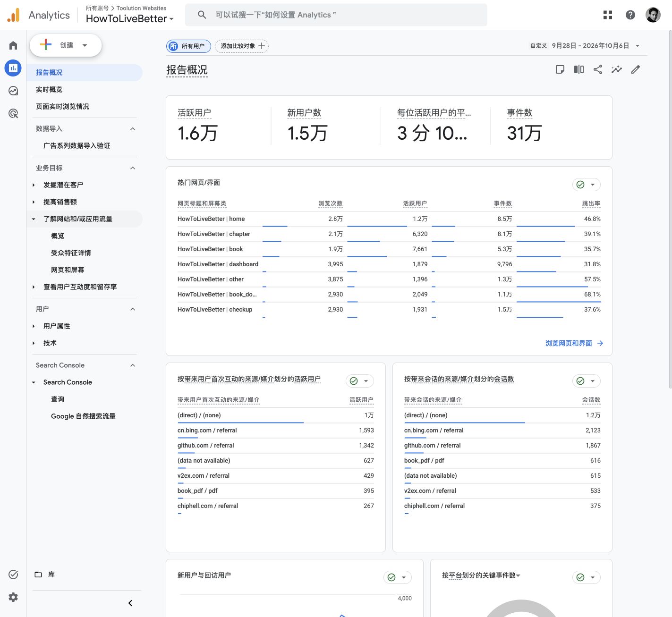Select 实时概览 in sidebar

tap(49, 90)
